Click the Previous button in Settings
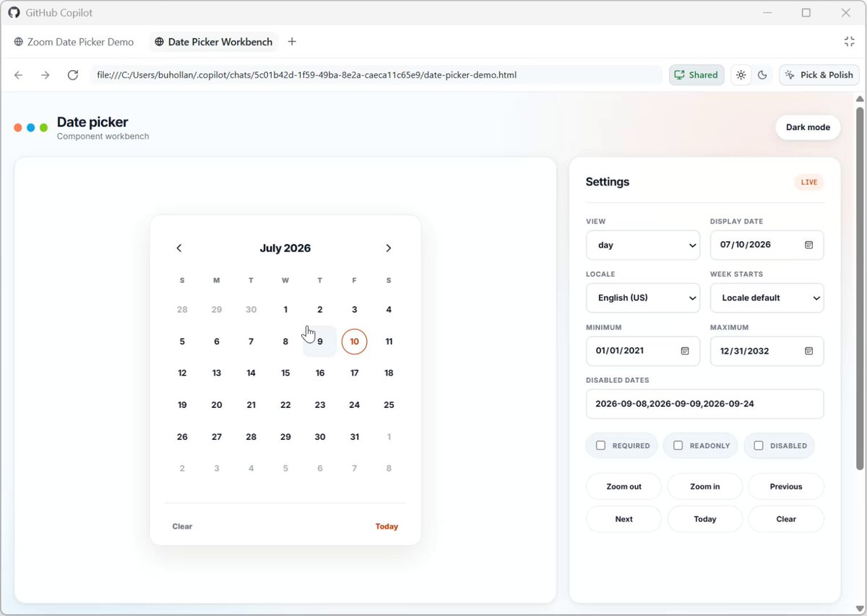 point(786,487)
